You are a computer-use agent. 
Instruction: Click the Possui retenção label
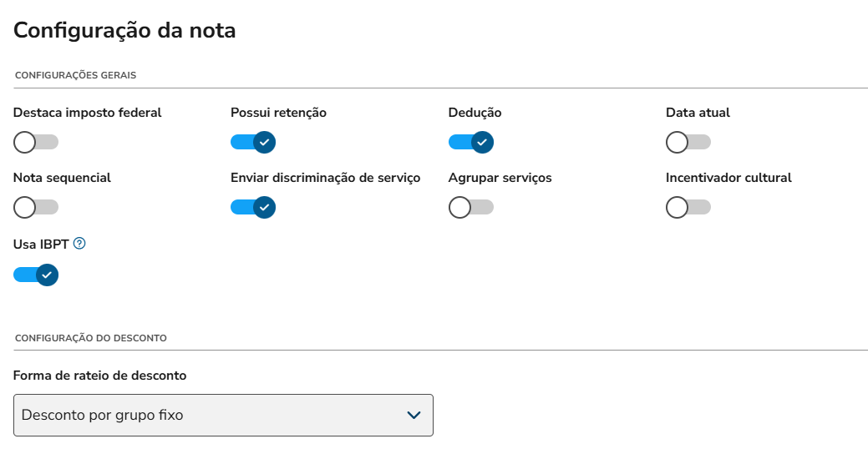click(278, 113)
